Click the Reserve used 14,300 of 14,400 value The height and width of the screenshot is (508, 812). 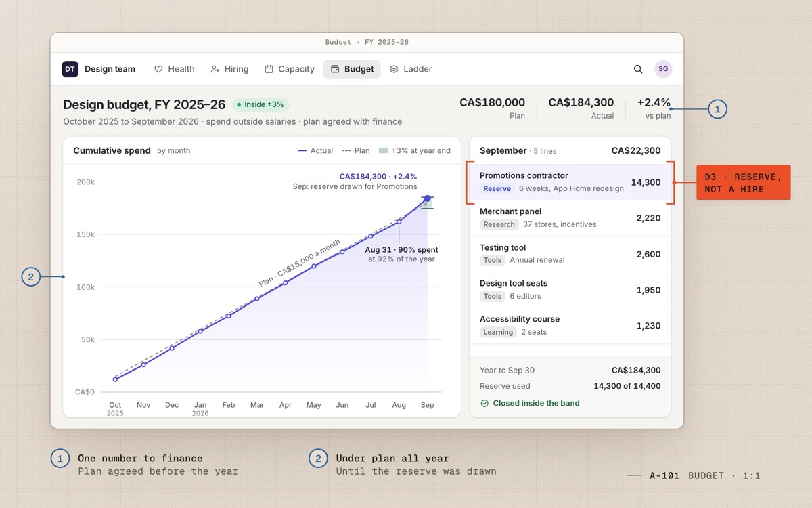(627, 386)
